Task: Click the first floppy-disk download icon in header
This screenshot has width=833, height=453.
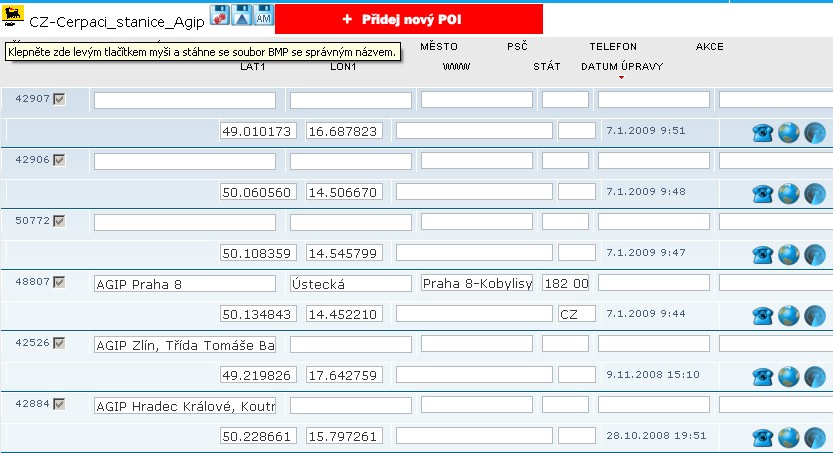Action: click(x=217, y=14)
